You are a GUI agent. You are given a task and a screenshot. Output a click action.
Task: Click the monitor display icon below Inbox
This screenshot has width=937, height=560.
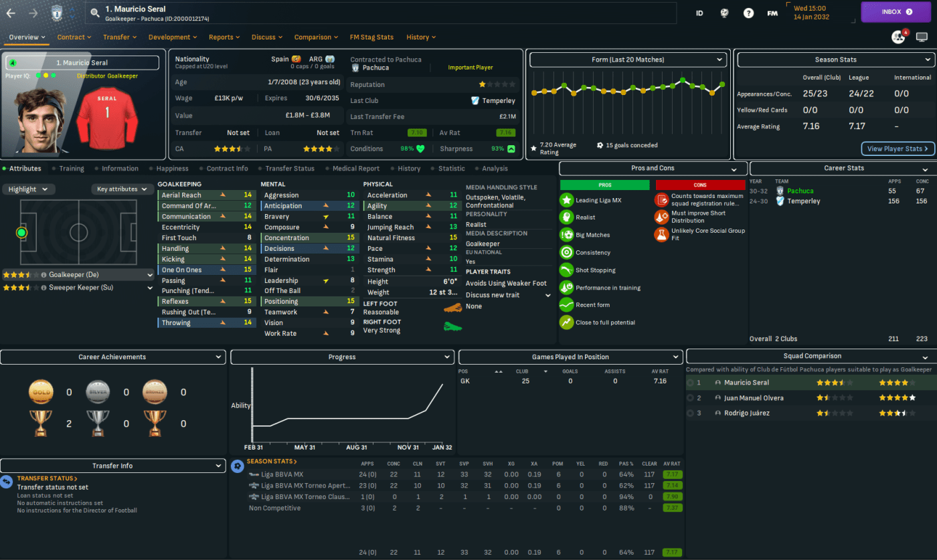[922, 37]
